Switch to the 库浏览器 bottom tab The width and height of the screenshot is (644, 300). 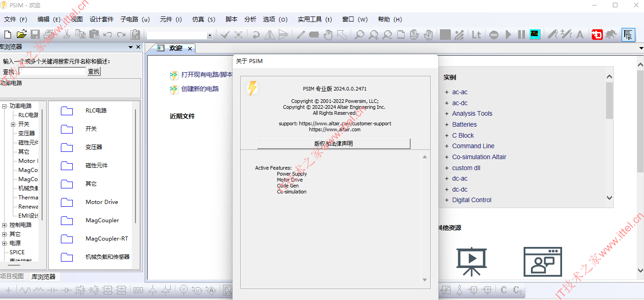pyautogui.click(x=43, y=277)
